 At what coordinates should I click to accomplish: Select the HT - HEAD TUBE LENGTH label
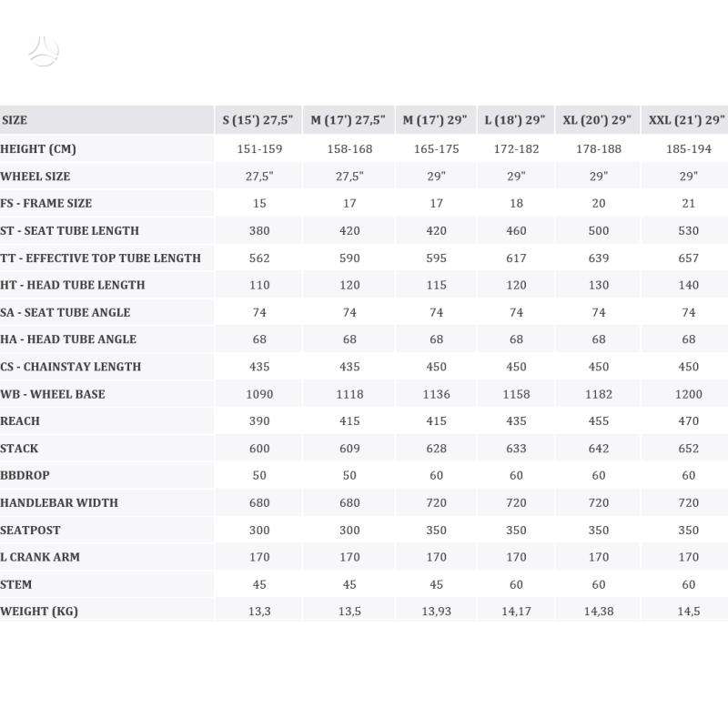pos(73,285)
